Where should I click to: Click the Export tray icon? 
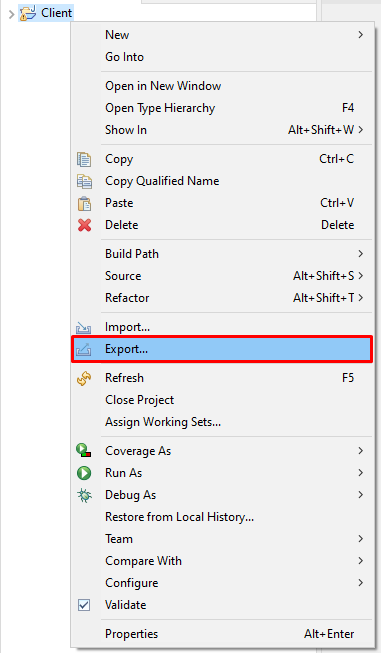pos(83,349)
